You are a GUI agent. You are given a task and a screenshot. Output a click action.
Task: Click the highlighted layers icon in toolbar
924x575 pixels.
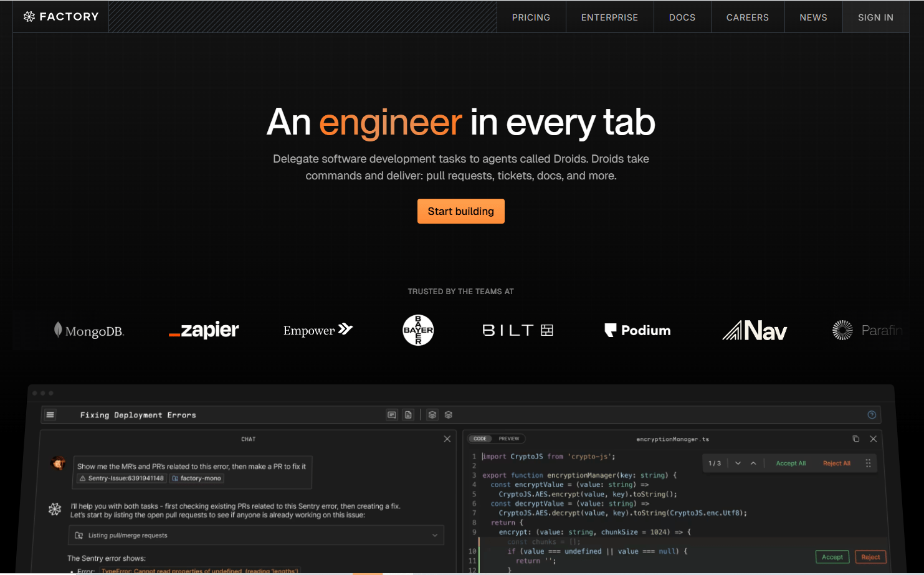(432, 415)
